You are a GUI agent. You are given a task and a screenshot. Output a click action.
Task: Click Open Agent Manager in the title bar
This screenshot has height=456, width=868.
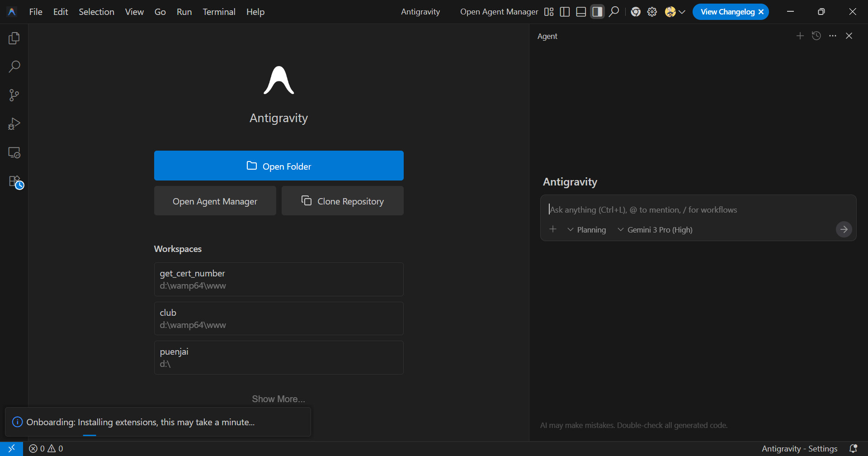[499, 12]
